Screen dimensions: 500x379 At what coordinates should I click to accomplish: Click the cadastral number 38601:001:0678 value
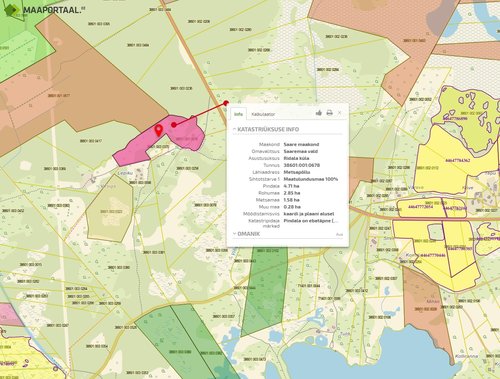point(301,165)
